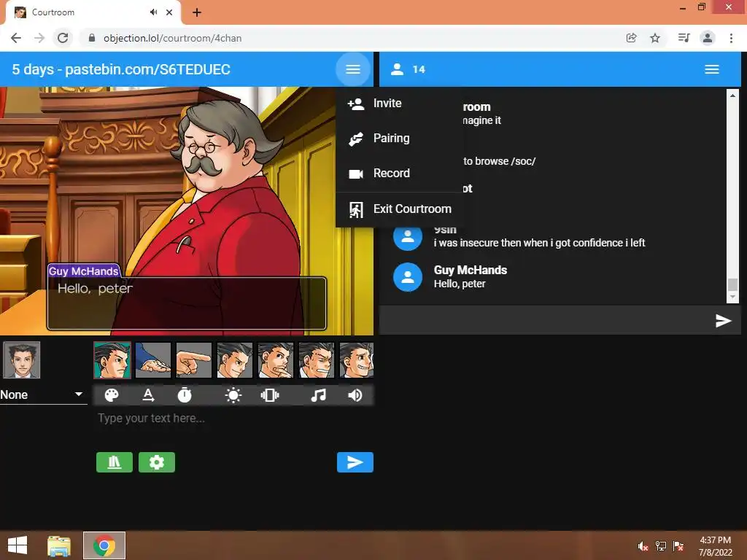Click the chat message input field

[x=546, y=321]
